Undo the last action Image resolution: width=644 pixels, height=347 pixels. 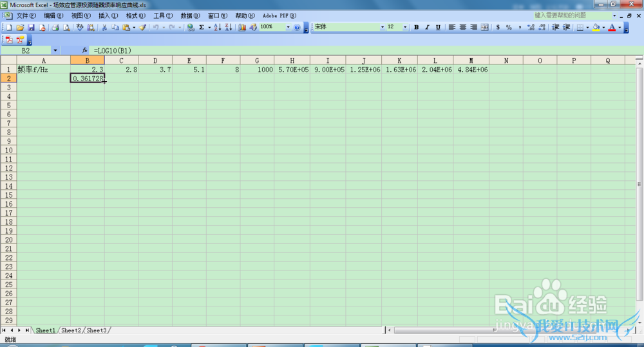coord(156,27)
